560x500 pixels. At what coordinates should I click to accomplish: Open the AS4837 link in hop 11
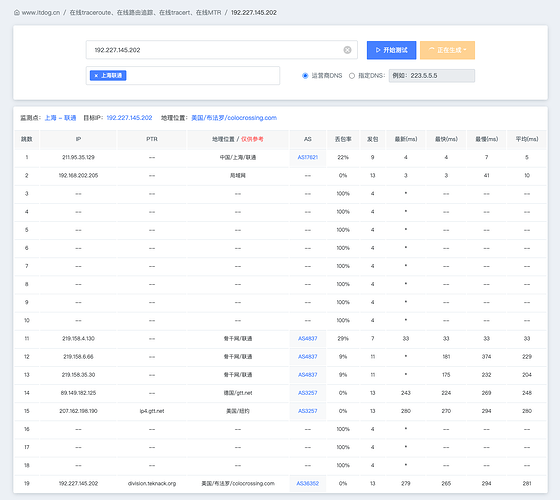click(308, 339)
